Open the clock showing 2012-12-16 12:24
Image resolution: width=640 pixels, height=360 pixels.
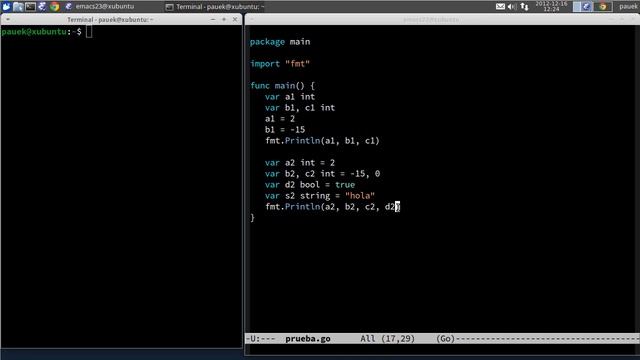[x=551, y=6]
